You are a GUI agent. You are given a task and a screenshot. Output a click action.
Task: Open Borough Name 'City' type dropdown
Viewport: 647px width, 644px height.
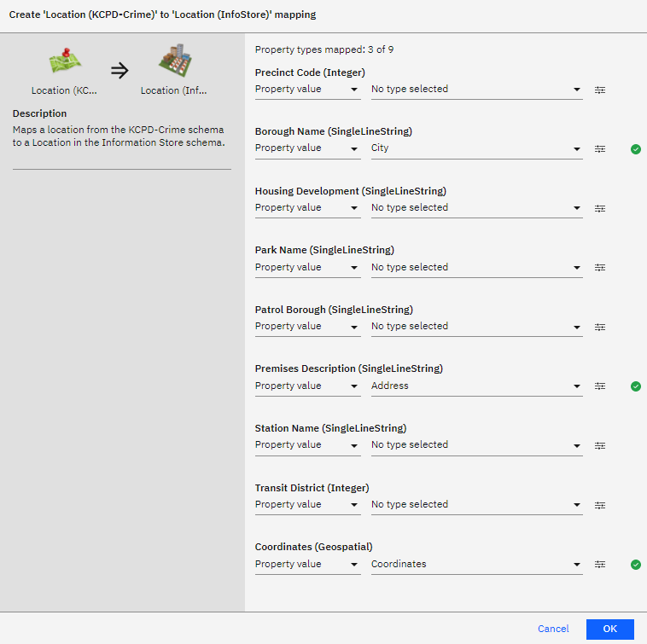pyautogui.click(x=476, y=148)
